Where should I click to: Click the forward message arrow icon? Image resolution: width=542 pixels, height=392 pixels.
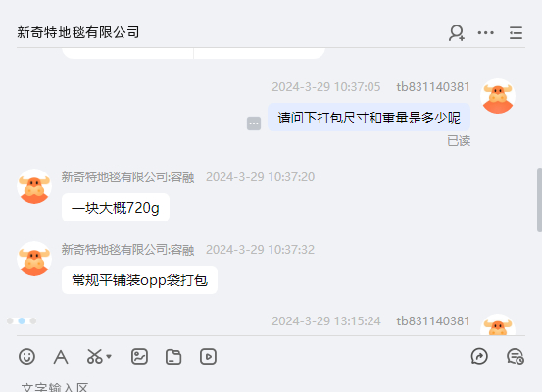[479, 357]
